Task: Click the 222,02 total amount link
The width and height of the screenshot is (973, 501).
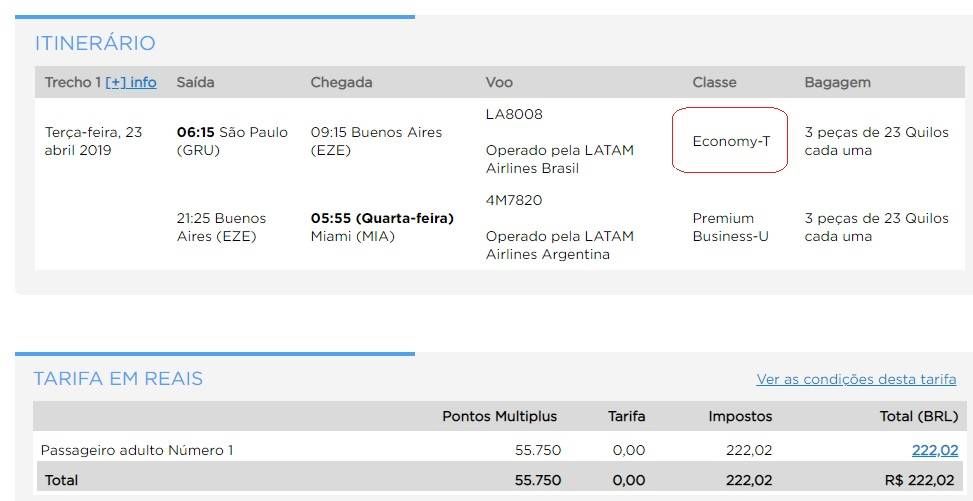Action: click(935, 450)
